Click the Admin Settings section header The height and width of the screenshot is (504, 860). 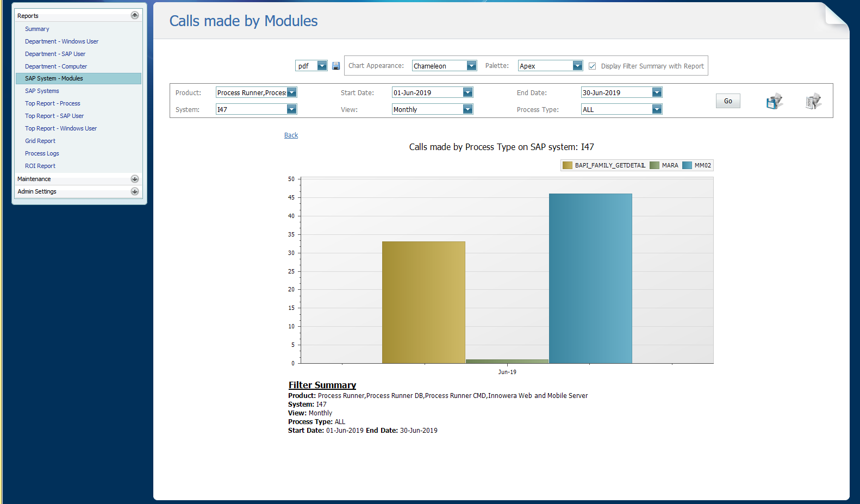coord(78,191)
